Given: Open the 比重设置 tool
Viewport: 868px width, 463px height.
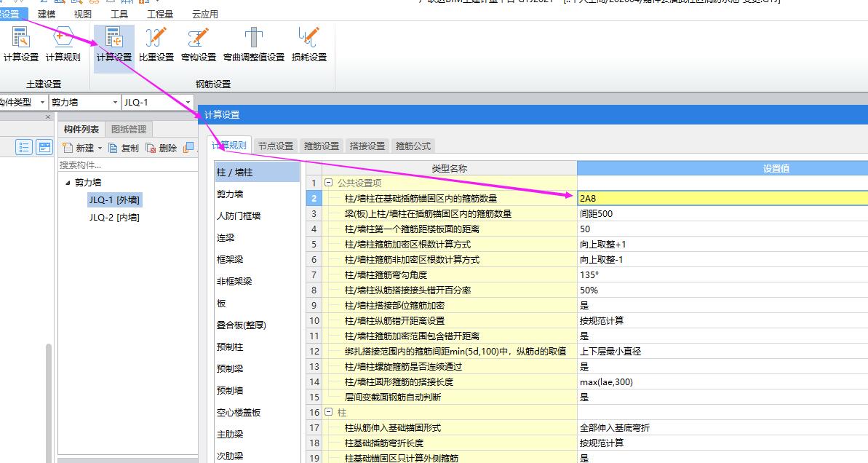Looking at the screenshot, I should (x=156, y=44).
